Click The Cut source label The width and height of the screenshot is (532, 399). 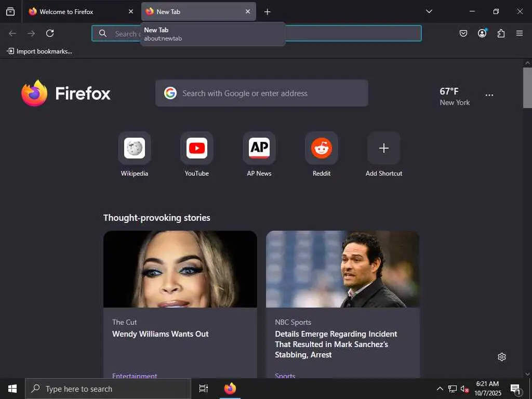click(x=125, y=322)
